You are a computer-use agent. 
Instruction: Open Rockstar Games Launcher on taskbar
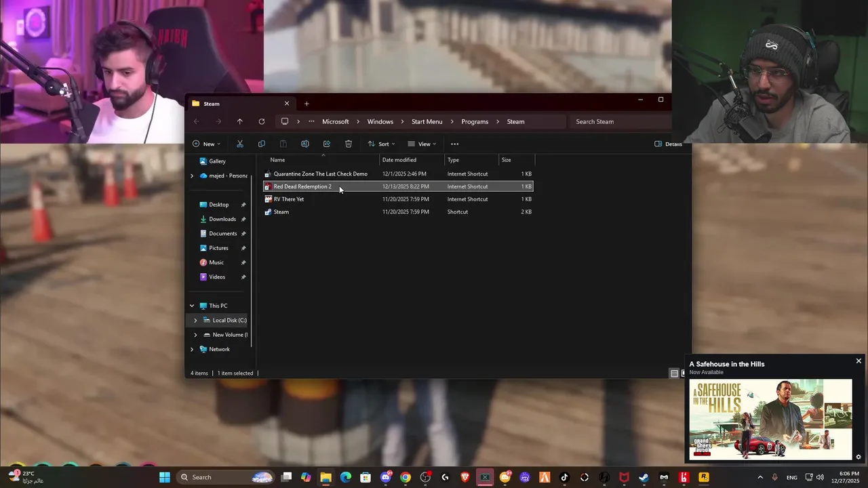click(x=704, y=477)
